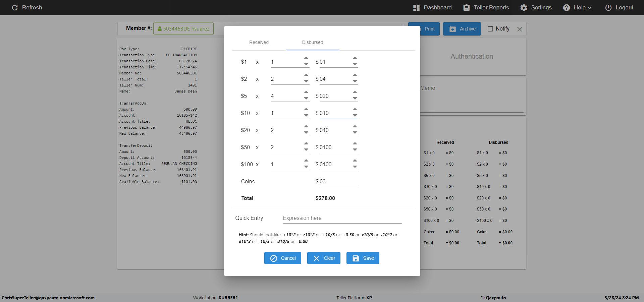Click the Quick Entry expression field
This screenshot has height=302, width=644.
342,218
